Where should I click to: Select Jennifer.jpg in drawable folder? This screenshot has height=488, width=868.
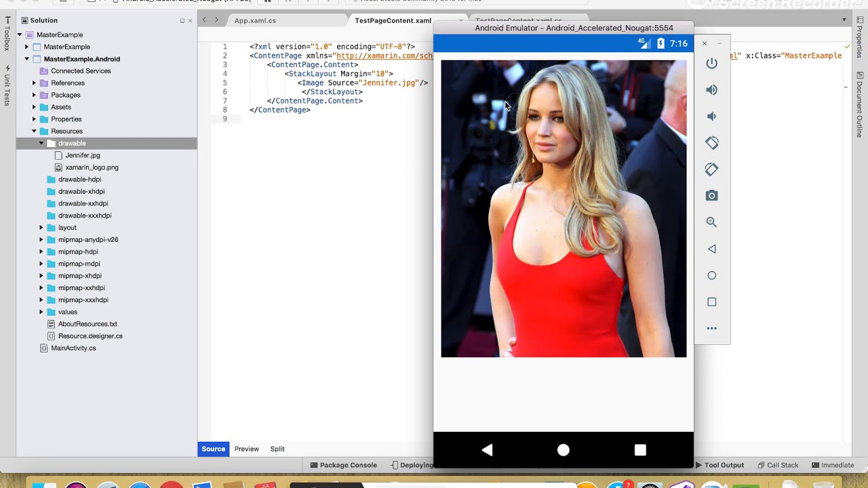click(83, 155)
